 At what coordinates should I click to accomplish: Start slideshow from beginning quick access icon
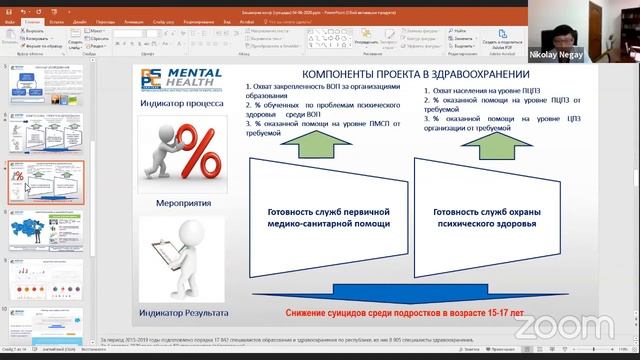click(x=54, y=12)
